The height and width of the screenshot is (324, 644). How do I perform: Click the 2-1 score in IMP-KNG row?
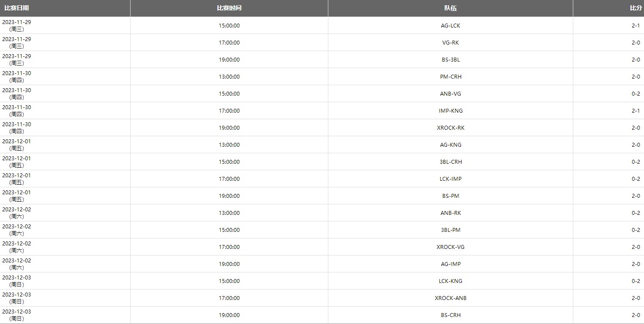pyautogui.click(x=636, y=110)
